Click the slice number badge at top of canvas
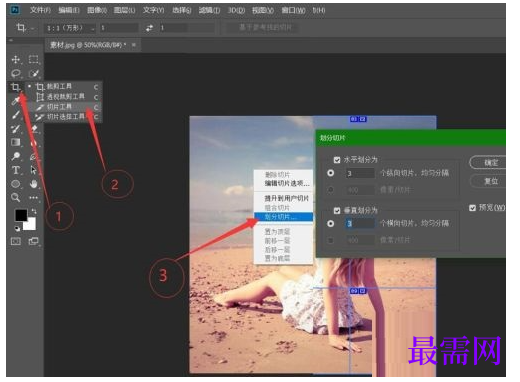 [358, 119]
